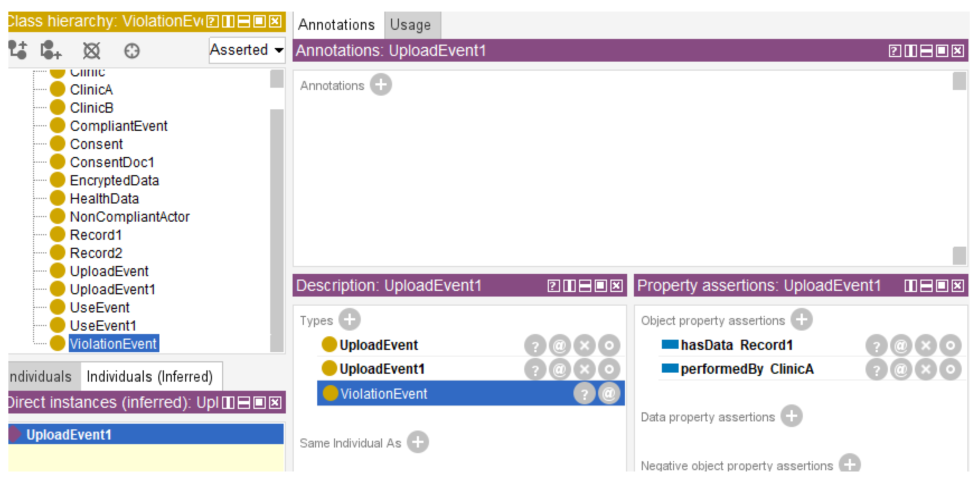Add a new type with Types plus button
The image size is (980, 482).
click(349, 320)
